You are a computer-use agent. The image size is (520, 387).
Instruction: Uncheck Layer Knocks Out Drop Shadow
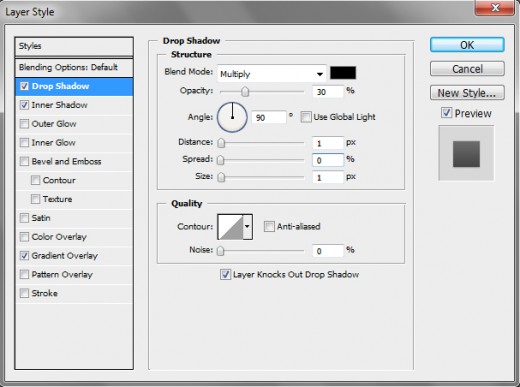point(225,275)
